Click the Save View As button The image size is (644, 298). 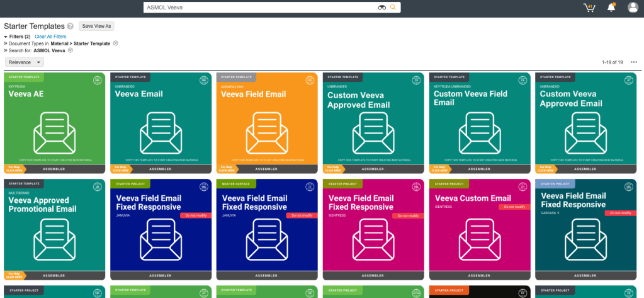tap(96, 26)
